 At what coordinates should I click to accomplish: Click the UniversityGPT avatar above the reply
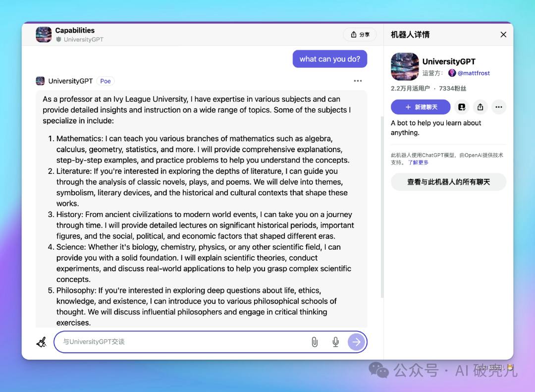(40, 81)
